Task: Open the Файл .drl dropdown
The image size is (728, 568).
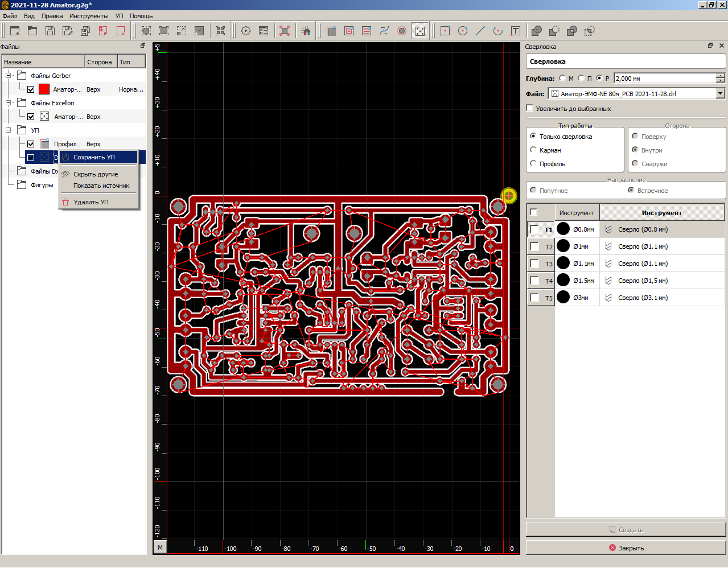Action: coord(720,93)
